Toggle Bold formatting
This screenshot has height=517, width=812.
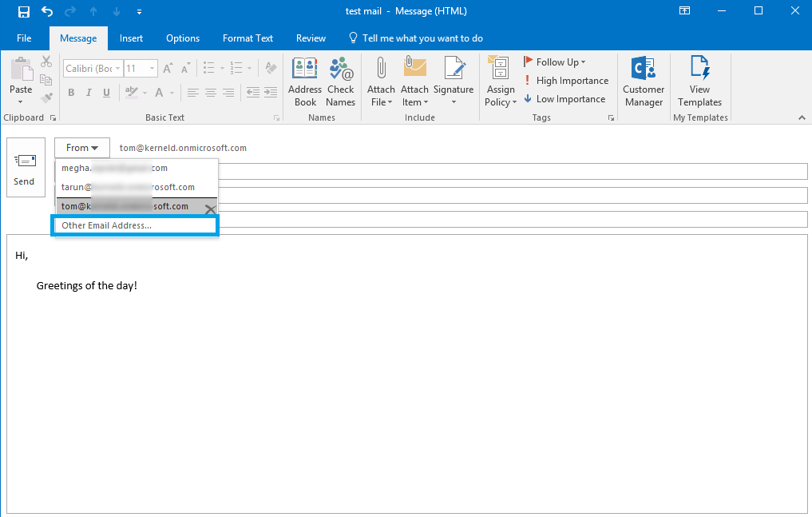click(x=71, y=93)
